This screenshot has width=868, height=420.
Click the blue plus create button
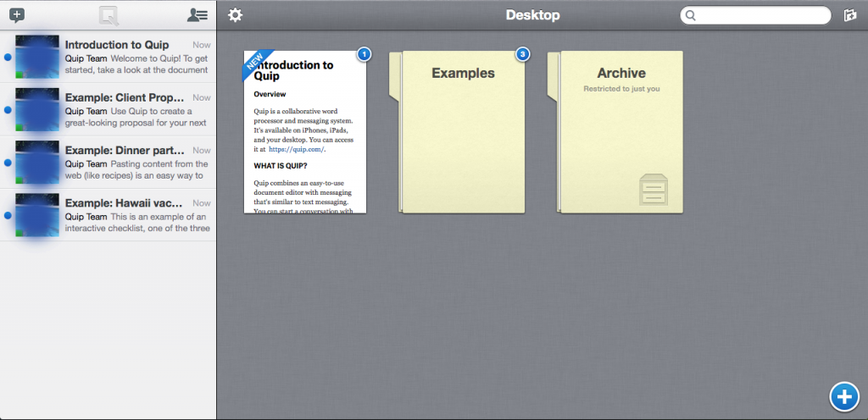coord(844,397)
